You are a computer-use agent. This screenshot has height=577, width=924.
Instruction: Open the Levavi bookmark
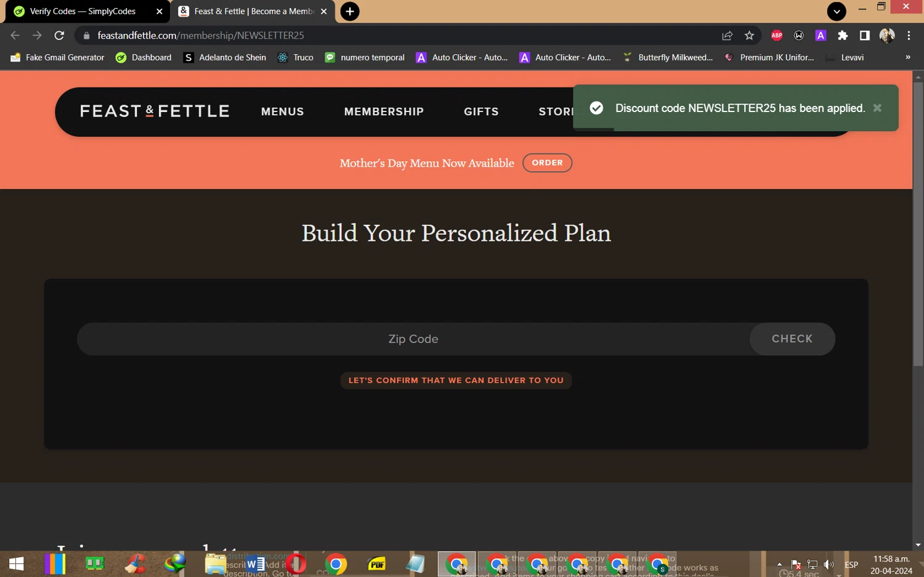(x=845, y=57)
